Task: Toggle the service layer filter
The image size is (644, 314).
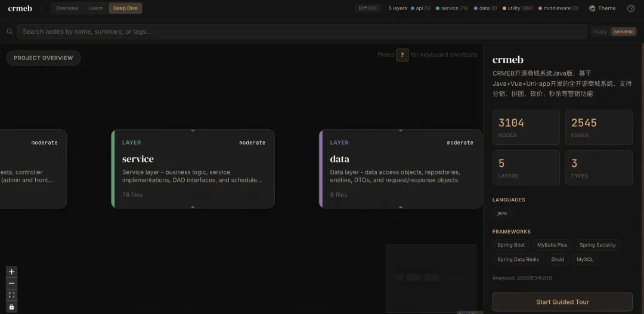Action: pos(452,8)
